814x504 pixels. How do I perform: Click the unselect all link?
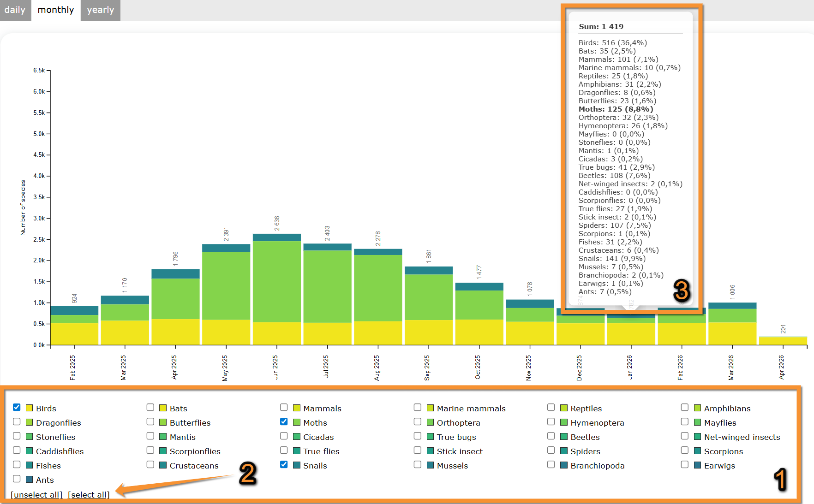[36, 495]
